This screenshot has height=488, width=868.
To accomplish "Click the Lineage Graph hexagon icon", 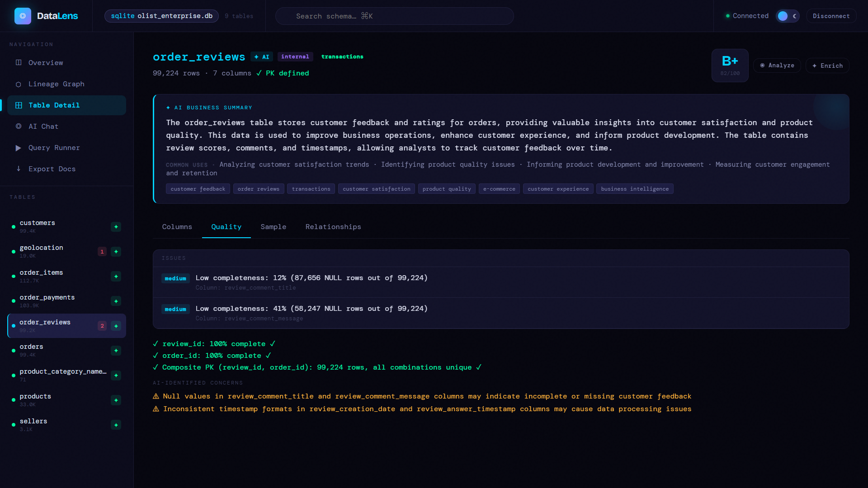I will (x=19, y=84).
